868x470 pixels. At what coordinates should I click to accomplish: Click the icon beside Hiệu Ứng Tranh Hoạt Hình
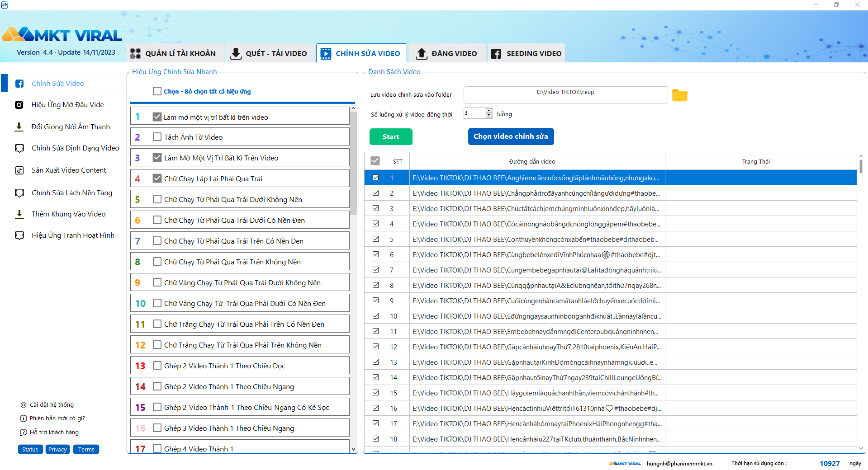(x=19, y=235)
